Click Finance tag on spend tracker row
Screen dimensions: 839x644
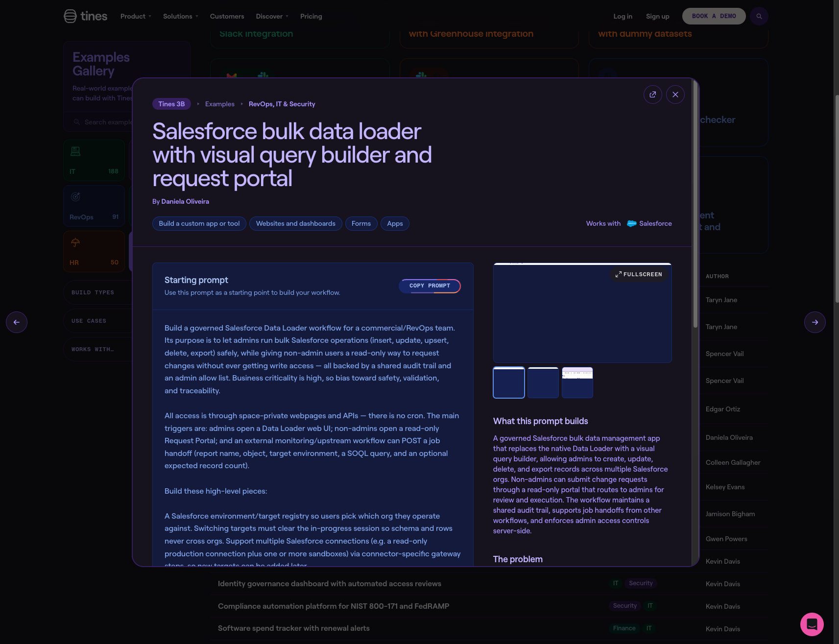[624, 628]
